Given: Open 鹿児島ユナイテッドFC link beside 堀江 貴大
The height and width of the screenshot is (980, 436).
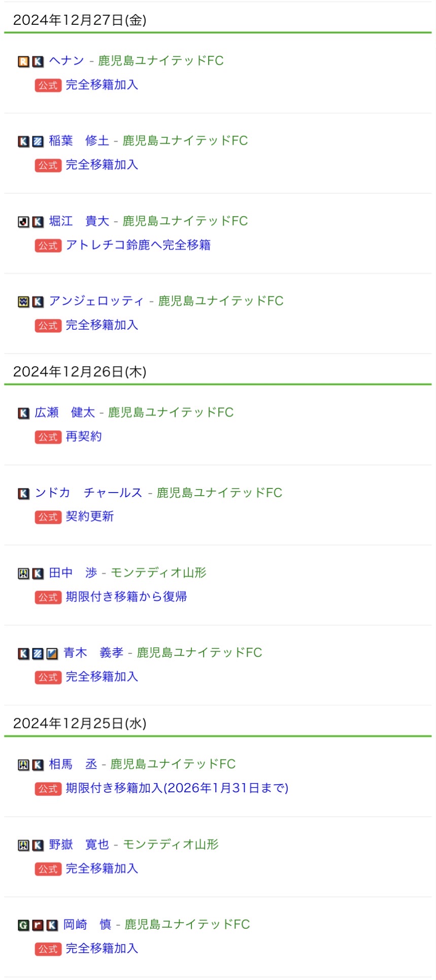Looking at the screenshot, I should point(185,221).
